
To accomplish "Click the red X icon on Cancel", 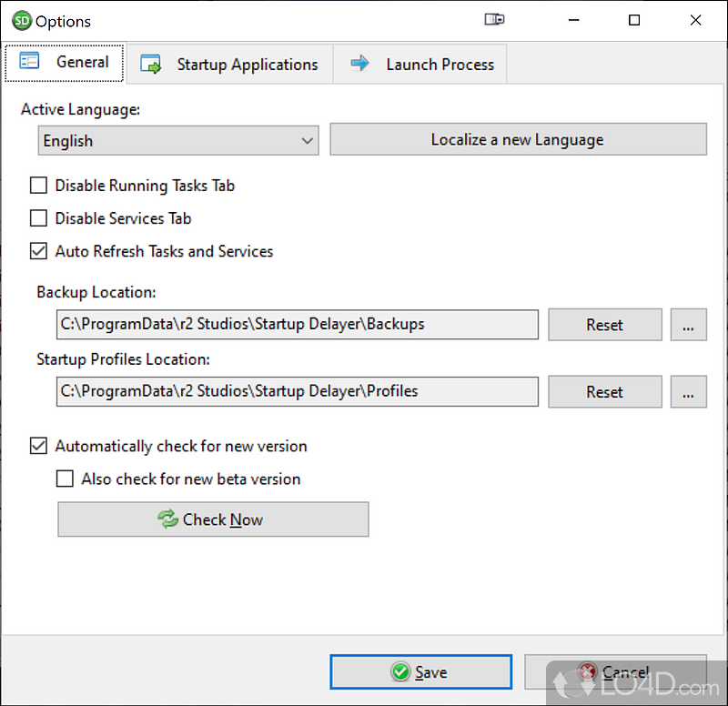I will tap(588, 672).
